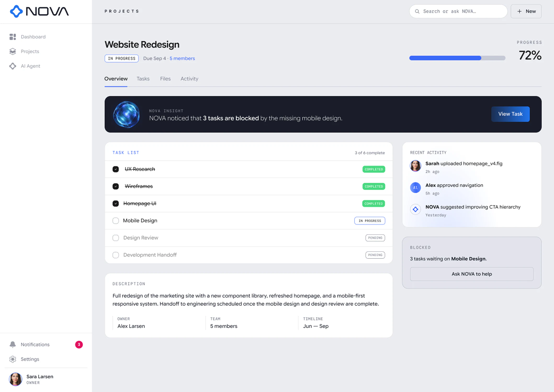
Task: Check the Development Handoff checkbox
Action: pyautogui.click(x=116, y=255)
